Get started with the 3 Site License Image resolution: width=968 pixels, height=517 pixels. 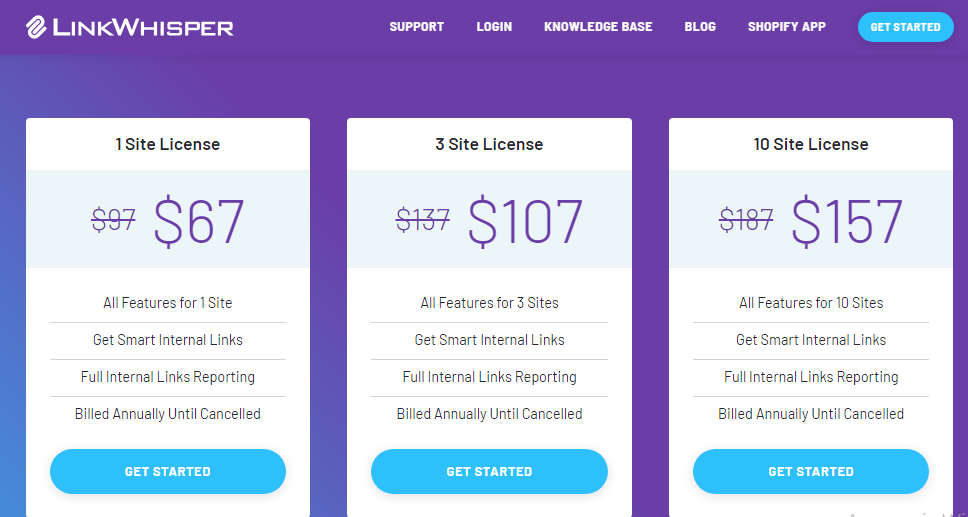click(x=490, y=471)
